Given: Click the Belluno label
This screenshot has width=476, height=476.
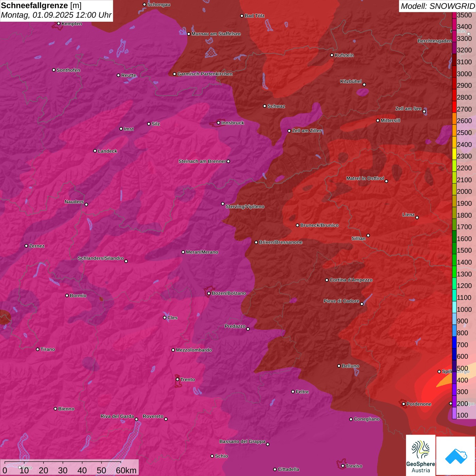Looking at the screenshot, I should (x=350, y=366).
